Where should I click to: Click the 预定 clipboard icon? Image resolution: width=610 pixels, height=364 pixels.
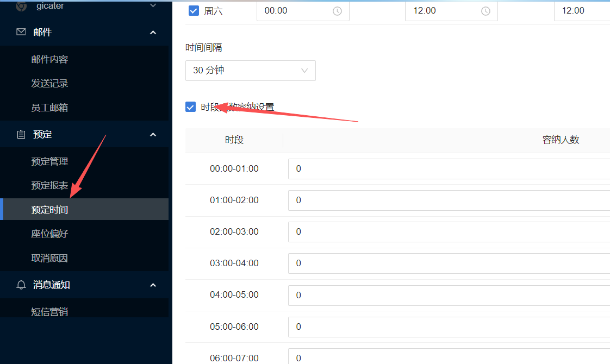[x=21, y=134]
